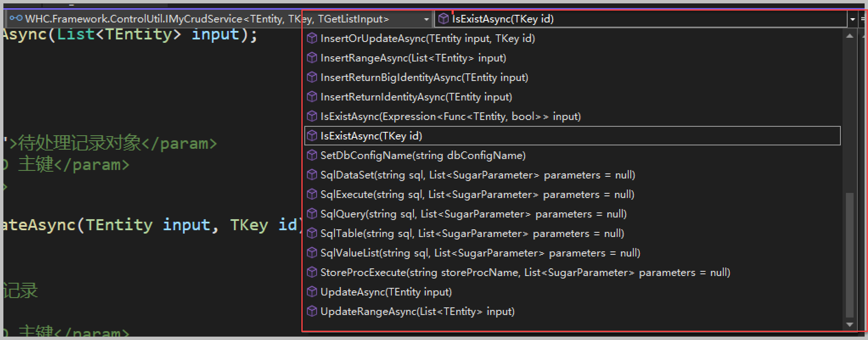Go to InsertReturnIdentityAsync method
The width and height of the screenshot is (868, 340).
pos(416,97)
